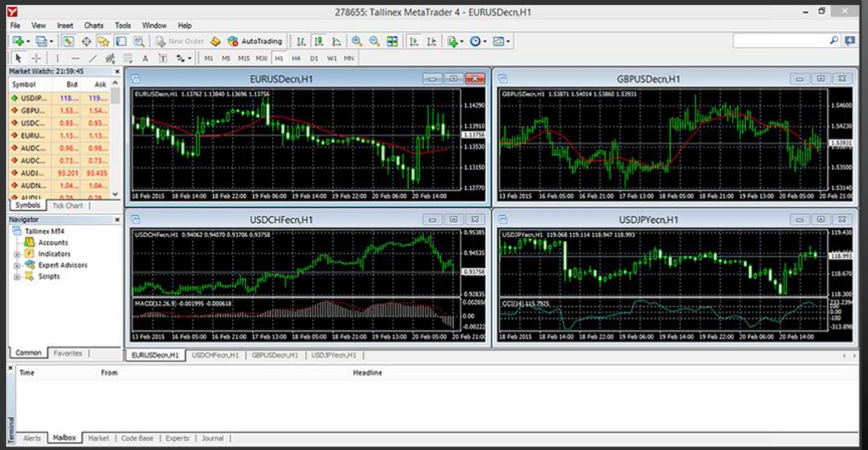Switch the timeframe to M1
Image resolution: width=868 pixels, height=450 pixels.
point(209,58)
